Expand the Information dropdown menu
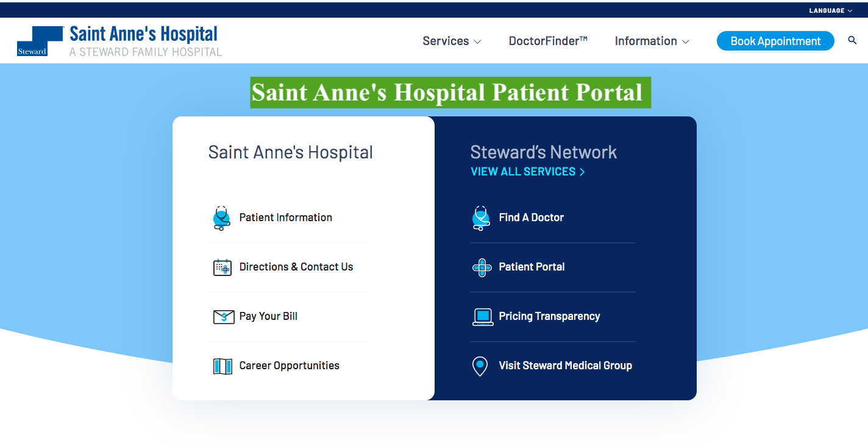 (652, 41)
